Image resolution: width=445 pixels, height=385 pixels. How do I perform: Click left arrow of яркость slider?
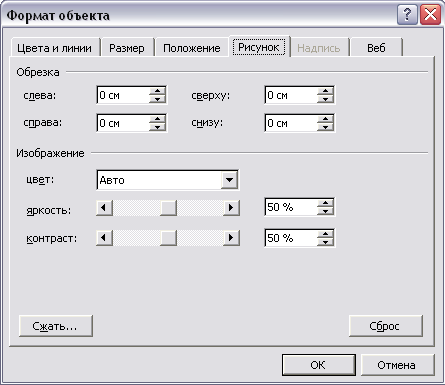click(x=104, y=208)
